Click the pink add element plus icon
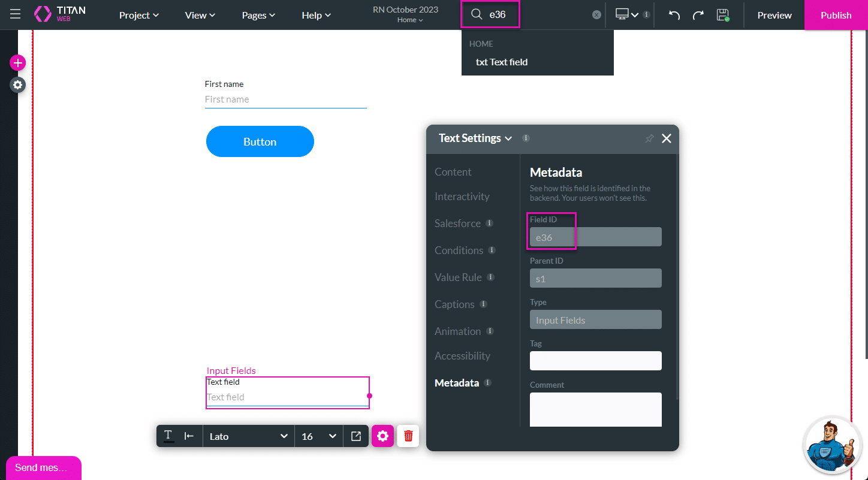 [18, 63]
